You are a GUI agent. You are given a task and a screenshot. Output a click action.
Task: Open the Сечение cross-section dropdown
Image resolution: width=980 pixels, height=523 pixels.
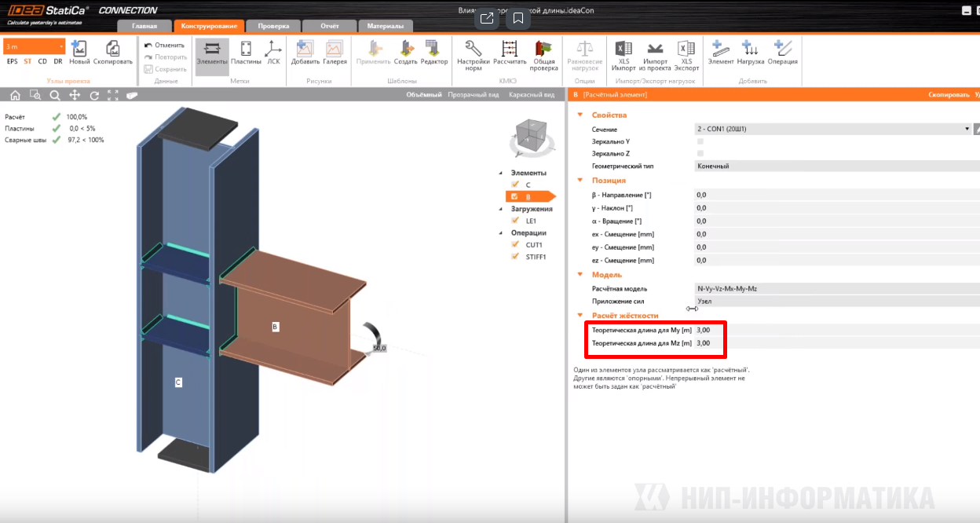[832, 129]
